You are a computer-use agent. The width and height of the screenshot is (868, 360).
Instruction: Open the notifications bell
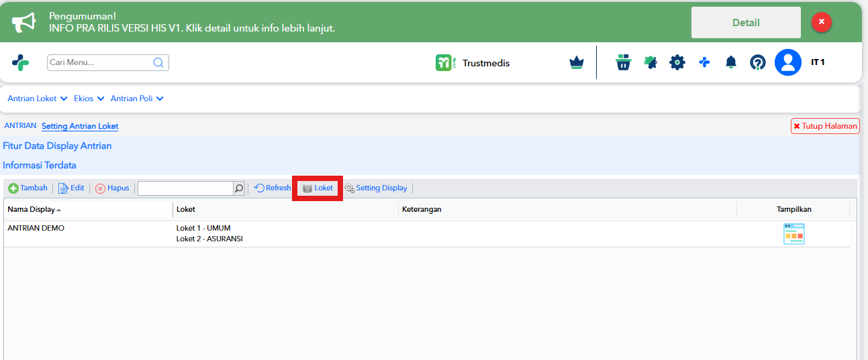click(x=731, y=62)
